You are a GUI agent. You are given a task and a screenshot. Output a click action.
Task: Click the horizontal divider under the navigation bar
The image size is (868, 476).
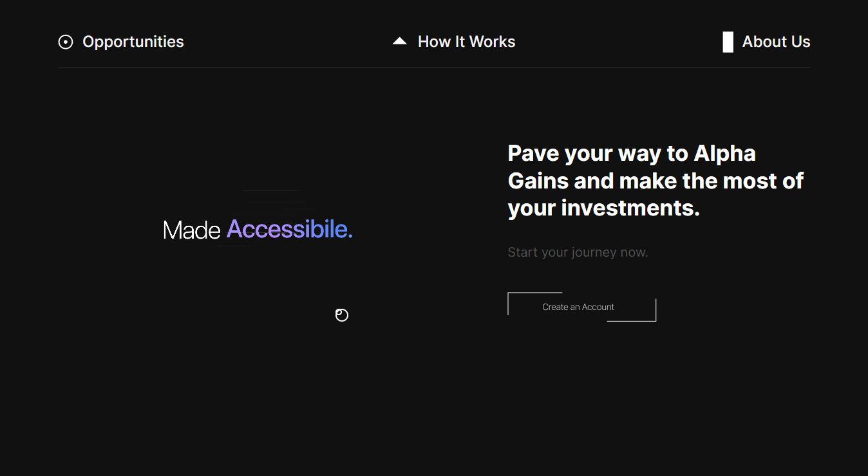[434, 67]
